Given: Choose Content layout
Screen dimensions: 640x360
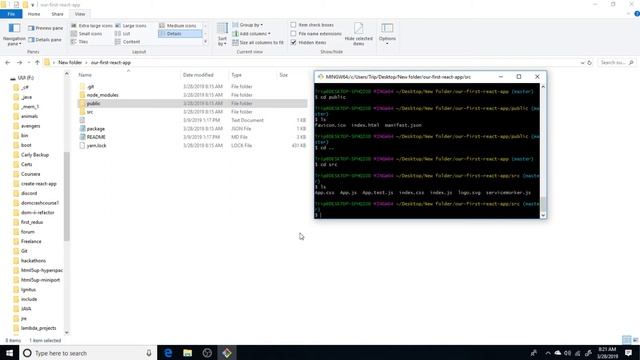Looking at the screenshot, I should [128, 42].
